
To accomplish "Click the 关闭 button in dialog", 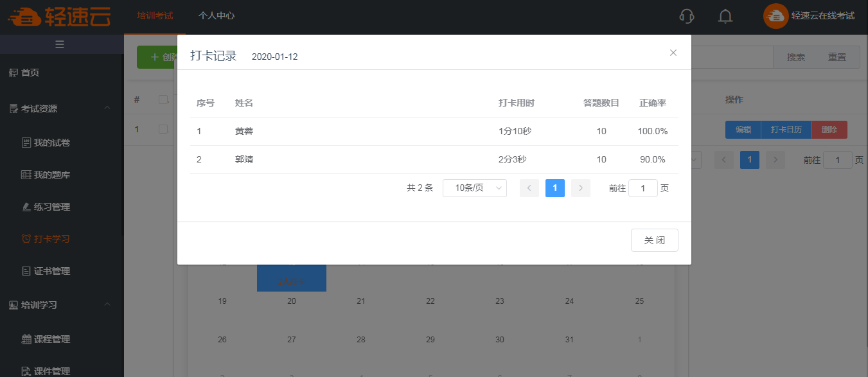I will click(654, 240).
